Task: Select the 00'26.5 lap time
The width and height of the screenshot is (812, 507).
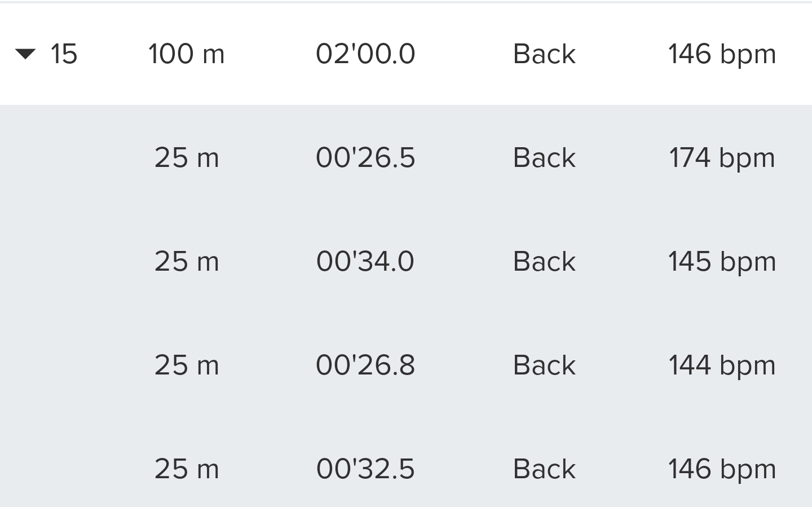Action: tap(365, 157)
